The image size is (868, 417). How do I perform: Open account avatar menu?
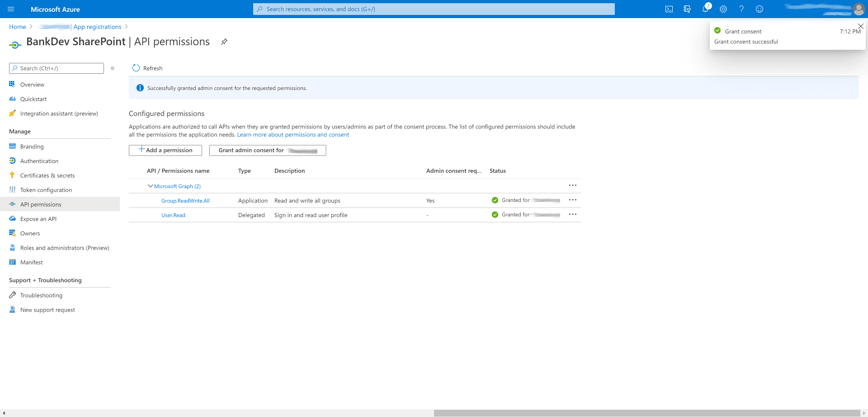click(x=859, y=9)
